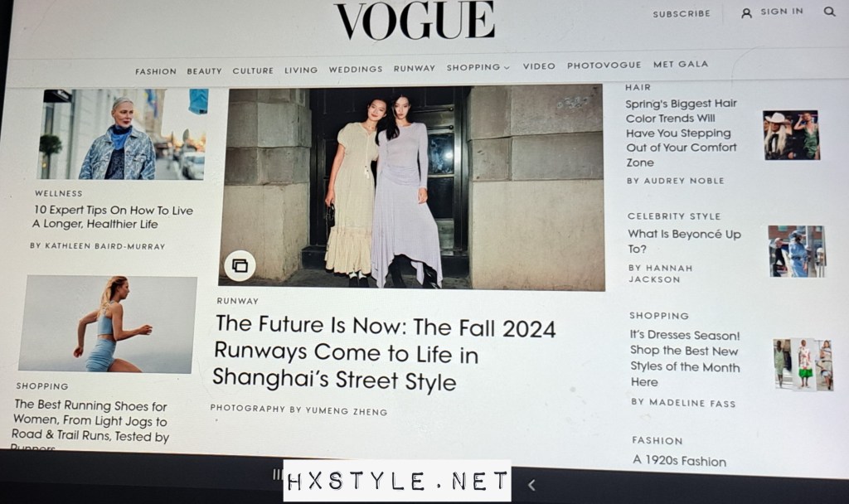Tap the back chevron in the bottom bar
Viewport: 849px width, 504px height.
tap(531, 485)
